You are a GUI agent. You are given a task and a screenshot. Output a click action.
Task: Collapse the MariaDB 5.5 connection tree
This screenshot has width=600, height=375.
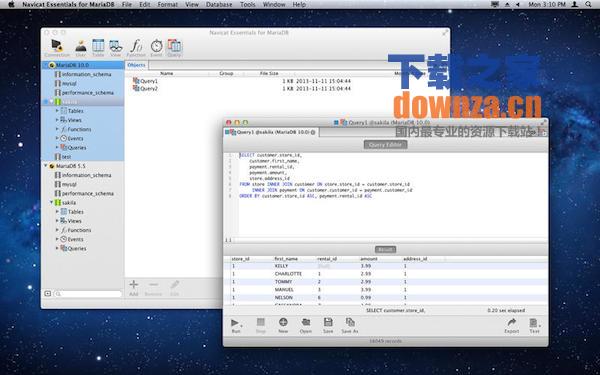[46, 166]
